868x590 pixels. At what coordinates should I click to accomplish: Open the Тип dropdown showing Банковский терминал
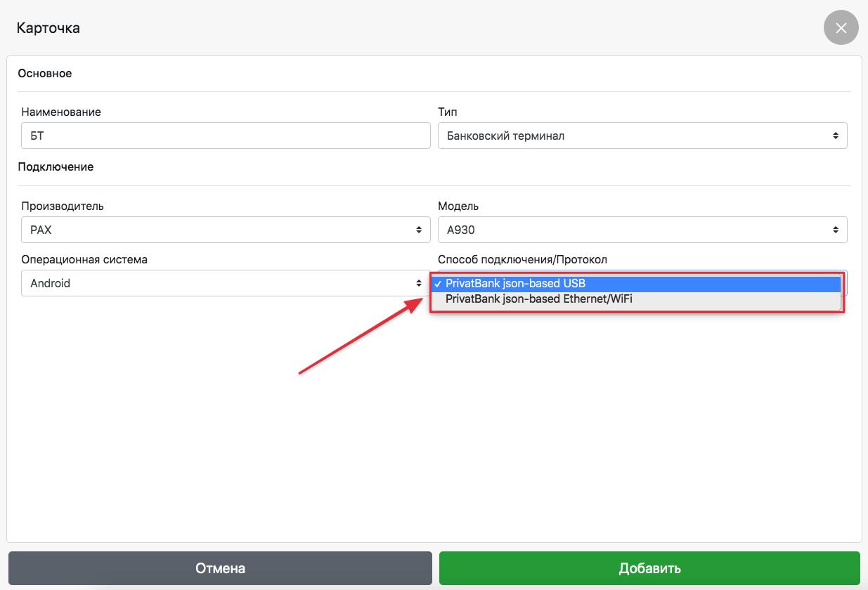[633, 136]
